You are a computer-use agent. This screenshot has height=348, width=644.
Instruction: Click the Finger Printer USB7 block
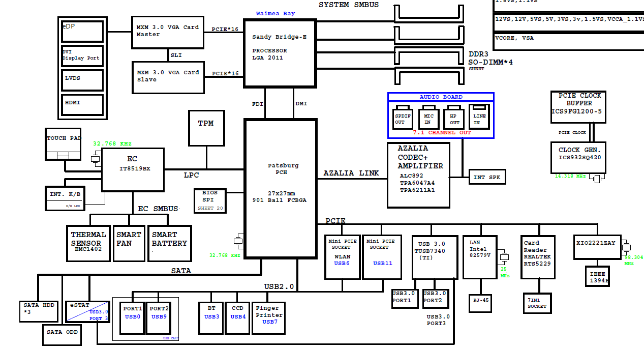coord(268,318)
